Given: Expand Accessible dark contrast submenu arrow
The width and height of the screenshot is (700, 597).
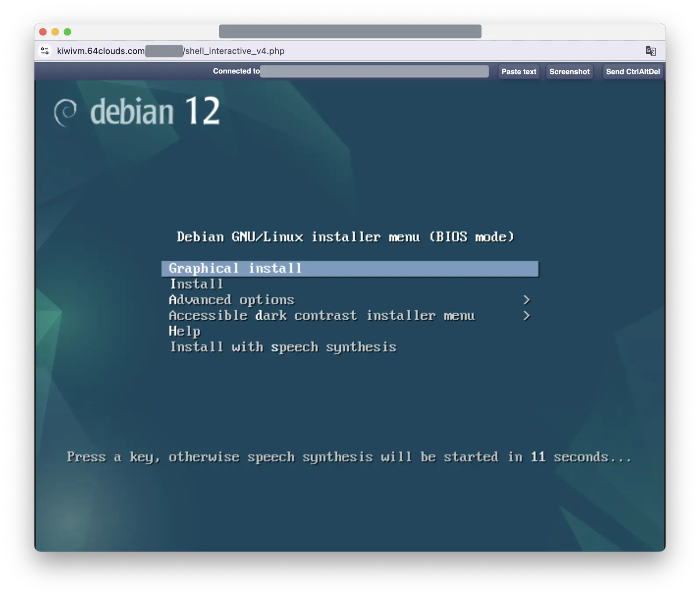Looking at the screenshot, I should [x=526, y=316].
